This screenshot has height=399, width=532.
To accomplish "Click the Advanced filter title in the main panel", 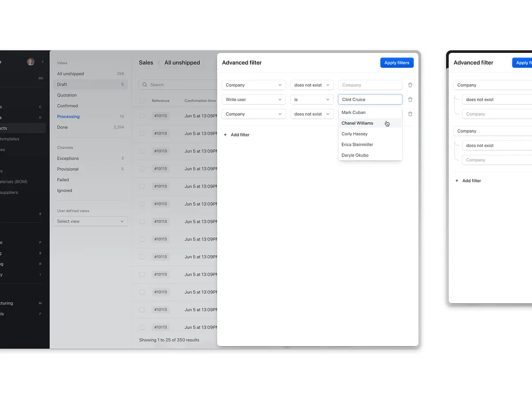I will [242, 63].
